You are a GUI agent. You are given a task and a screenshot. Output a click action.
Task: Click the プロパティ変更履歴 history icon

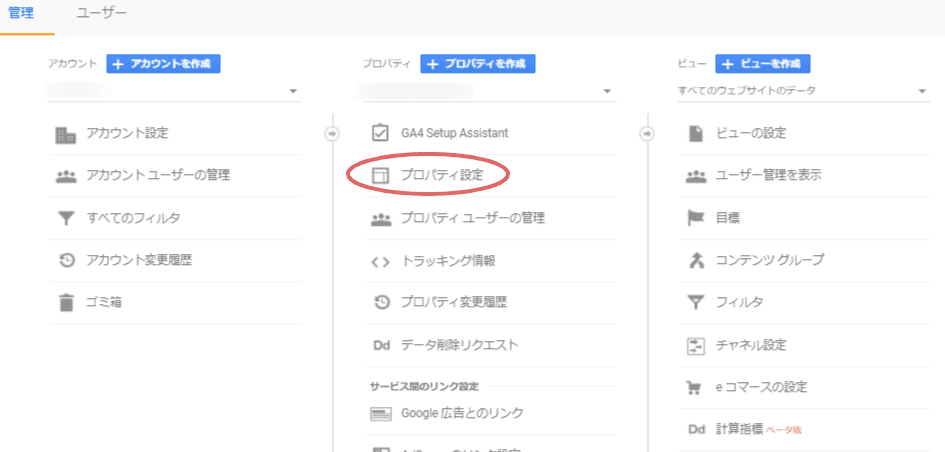(381, 303)
